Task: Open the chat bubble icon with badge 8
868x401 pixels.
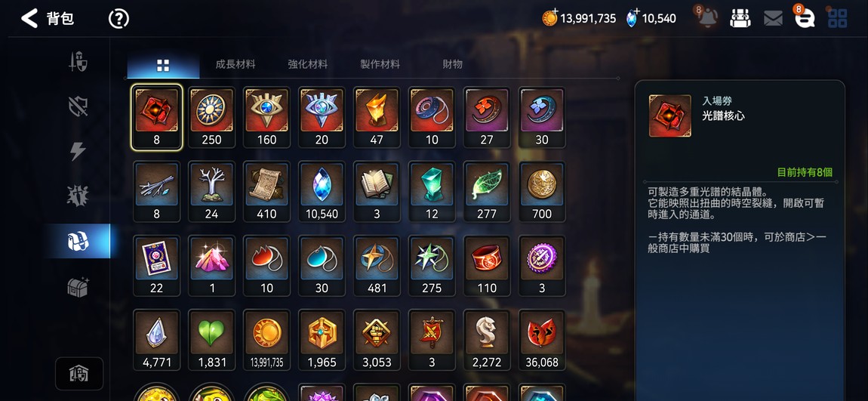Action: 805,18
